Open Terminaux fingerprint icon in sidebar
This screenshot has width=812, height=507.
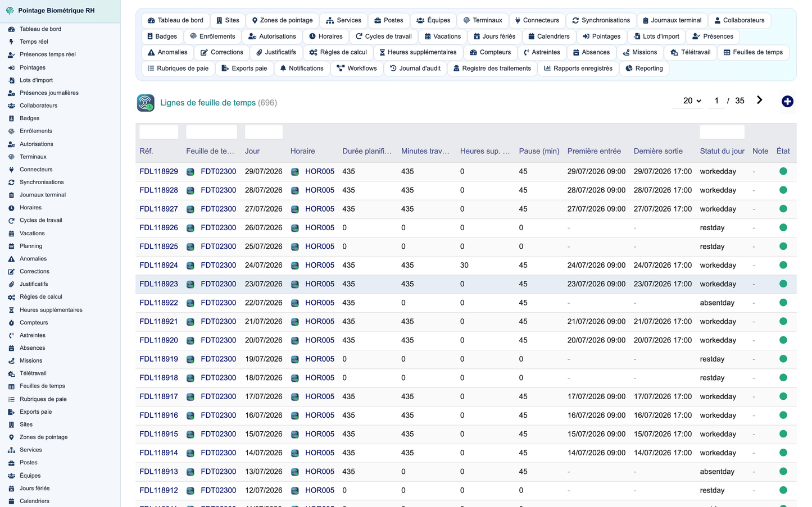tap(11, 157)
